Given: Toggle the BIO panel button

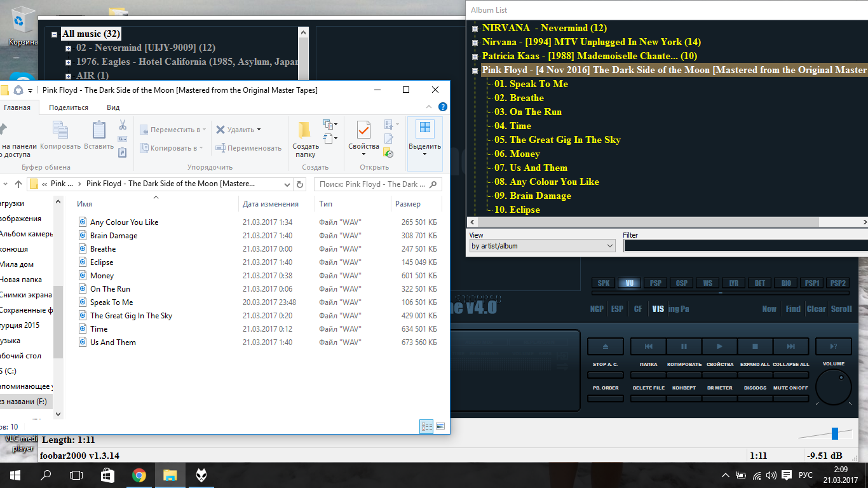Looking at the screenshot, I should click(785, 283).
